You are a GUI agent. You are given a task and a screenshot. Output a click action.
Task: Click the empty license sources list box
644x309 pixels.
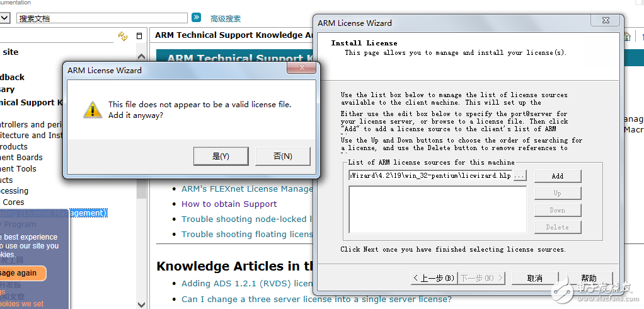[x=437, y=209]
